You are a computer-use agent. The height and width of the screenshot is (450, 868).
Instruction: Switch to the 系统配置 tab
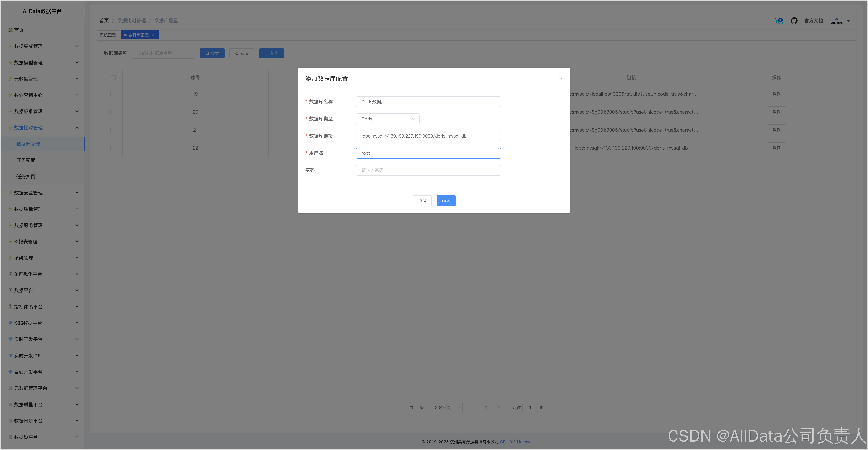click(108, 35)
